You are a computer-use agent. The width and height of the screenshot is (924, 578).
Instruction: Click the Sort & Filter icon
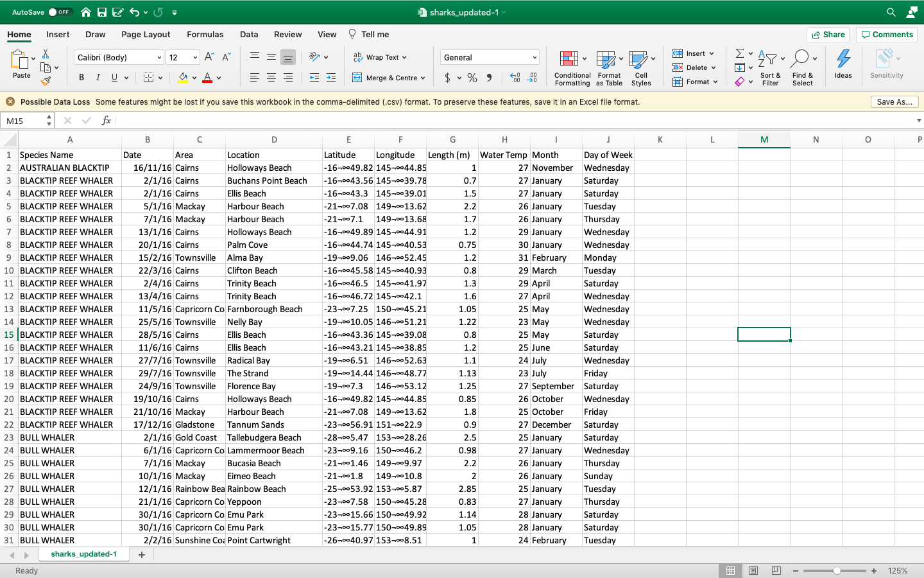point(770,68)
